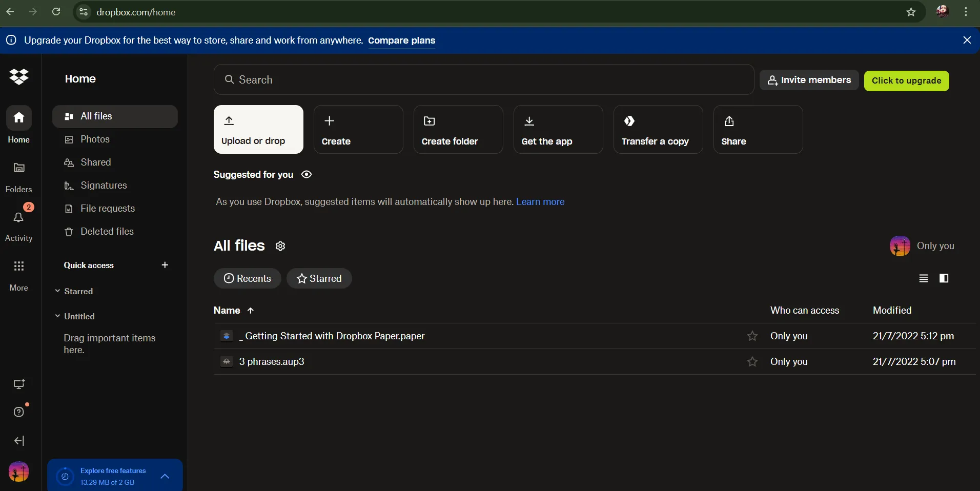Image resolution: width=980 pixels, height=491 pixels.
Task: Click the storage usage progress ring
Action: [65, 477]
